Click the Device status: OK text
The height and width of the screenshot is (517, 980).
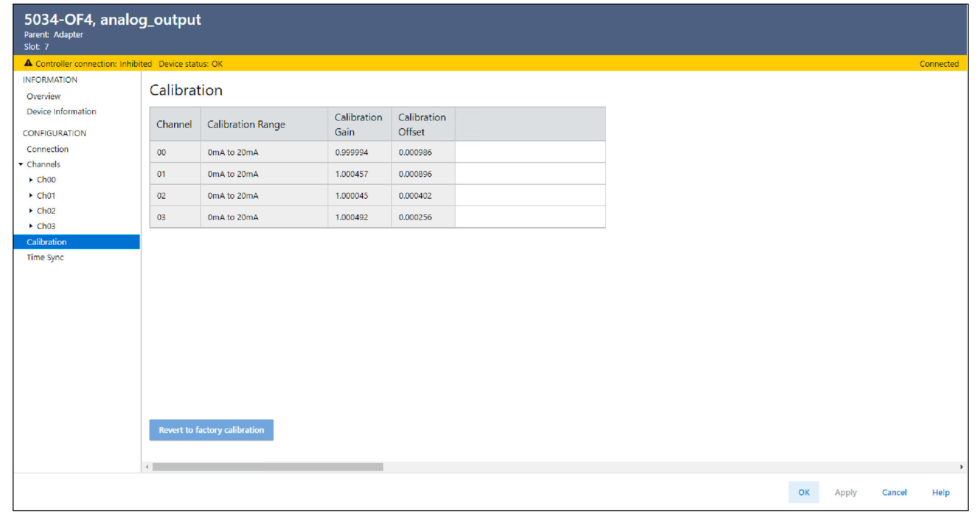click(190, 64)
